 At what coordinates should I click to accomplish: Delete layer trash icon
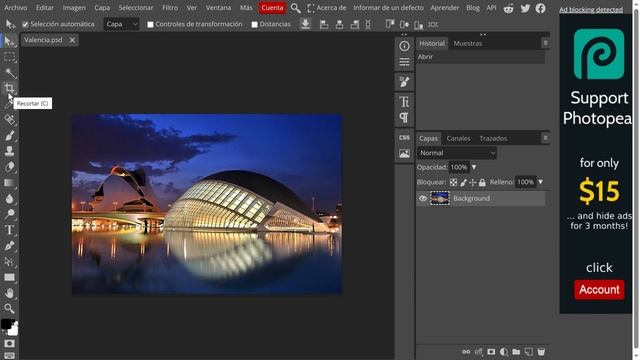coord(541,351)
